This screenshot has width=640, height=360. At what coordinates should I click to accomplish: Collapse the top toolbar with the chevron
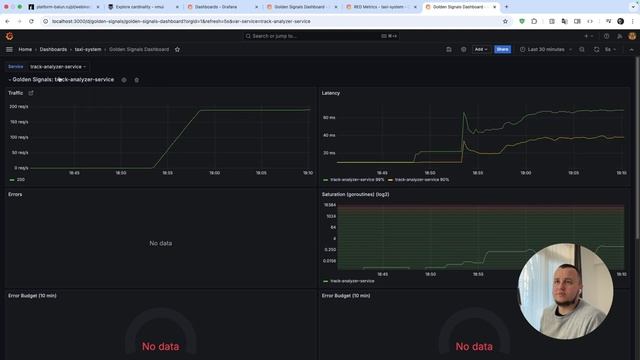point(631,49)
